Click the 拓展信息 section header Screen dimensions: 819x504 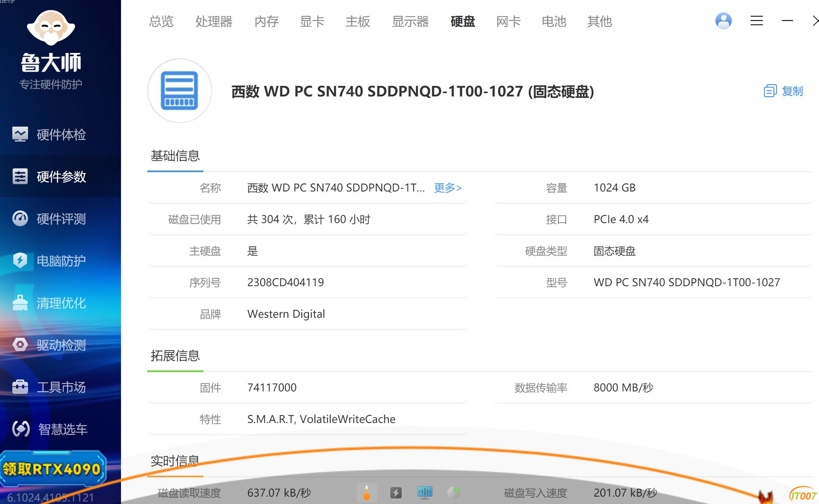[175, 356]
